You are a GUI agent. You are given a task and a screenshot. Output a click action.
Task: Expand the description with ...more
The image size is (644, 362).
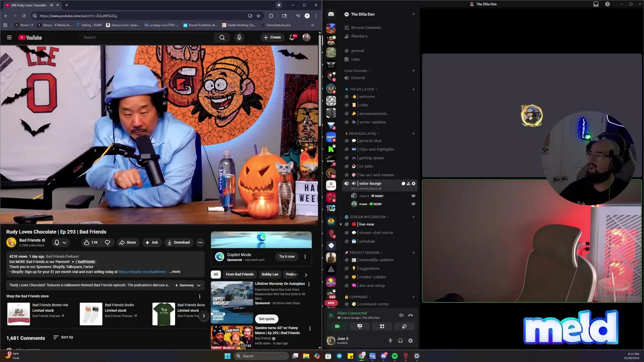pyautogui.click(x=175, y=271)
